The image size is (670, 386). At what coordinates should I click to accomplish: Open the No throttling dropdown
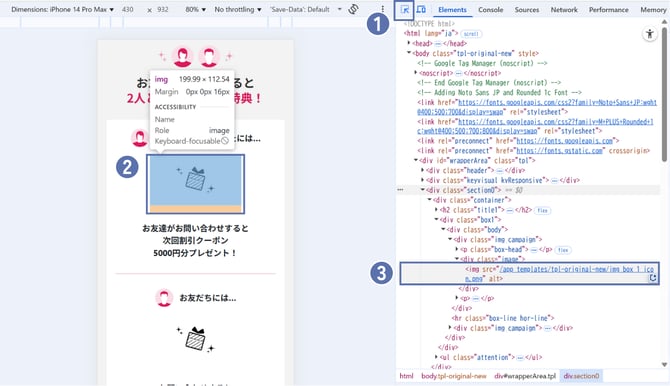point(238,9)
